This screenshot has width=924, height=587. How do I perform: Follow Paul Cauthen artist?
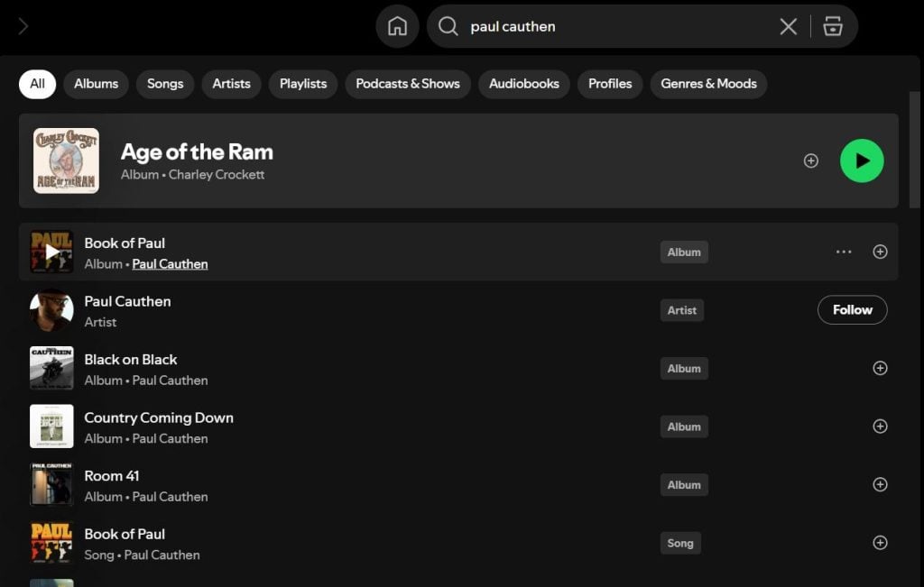tap(852, 309)
